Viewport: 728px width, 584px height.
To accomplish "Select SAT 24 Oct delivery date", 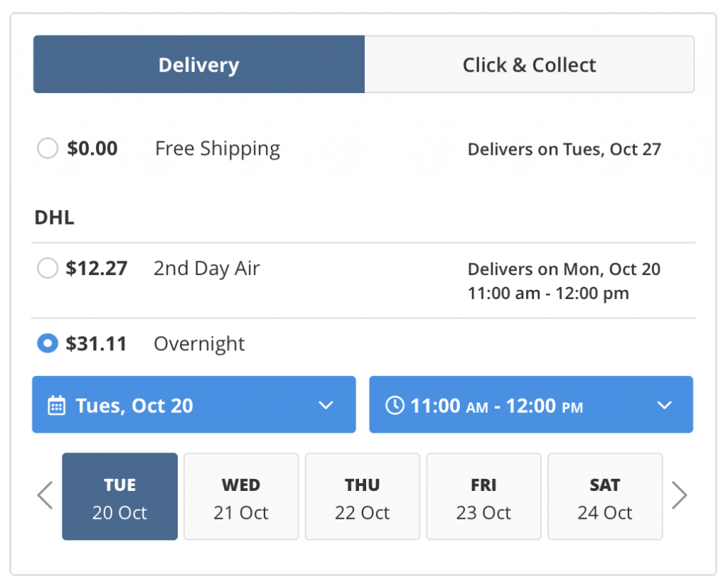I will [605, 497].
